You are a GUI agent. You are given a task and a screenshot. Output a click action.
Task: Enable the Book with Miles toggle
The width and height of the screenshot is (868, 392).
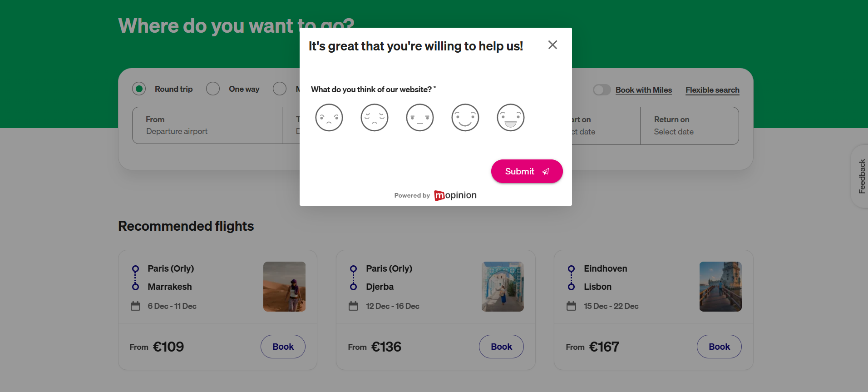click(x=602, y=89)
